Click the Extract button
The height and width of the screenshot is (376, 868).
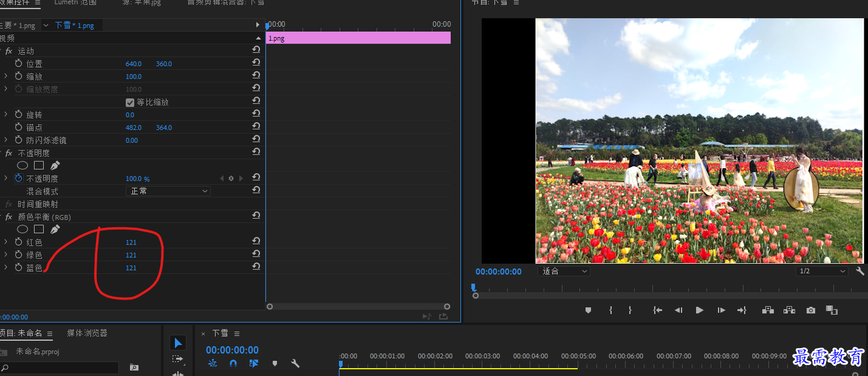(x=789, y=310)
